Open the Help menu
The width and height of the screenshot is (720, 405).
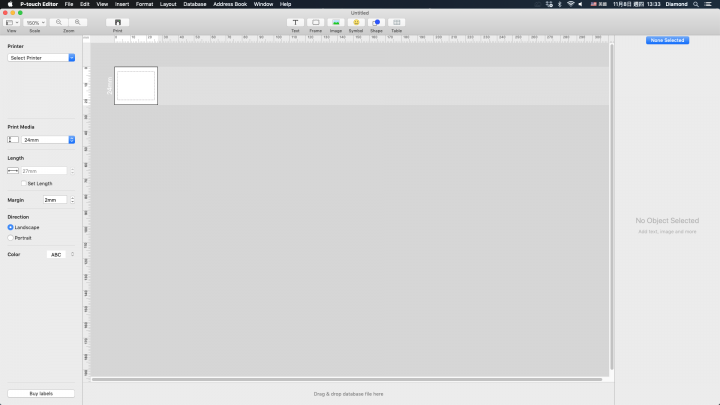286,4
